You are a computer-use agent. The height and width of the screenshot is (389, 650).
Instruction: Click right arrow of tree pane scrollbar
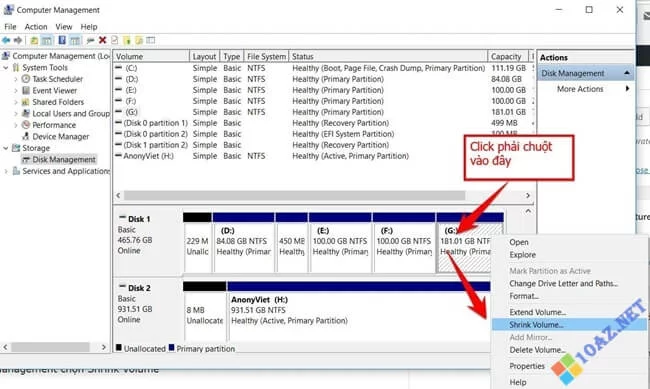coord(104,347)
